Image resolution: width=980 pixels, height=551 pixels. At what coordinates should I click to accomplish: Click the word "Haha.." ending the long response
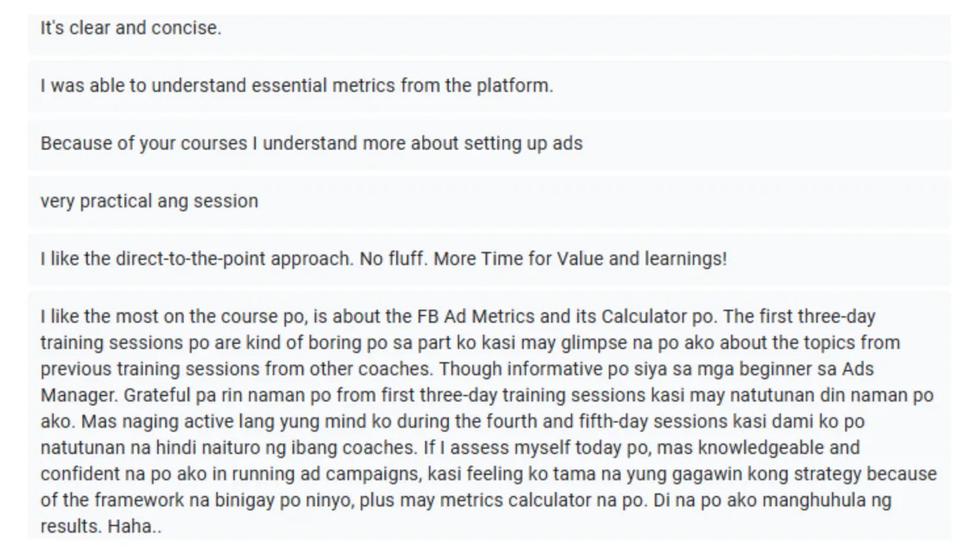[x=134, y=528]
